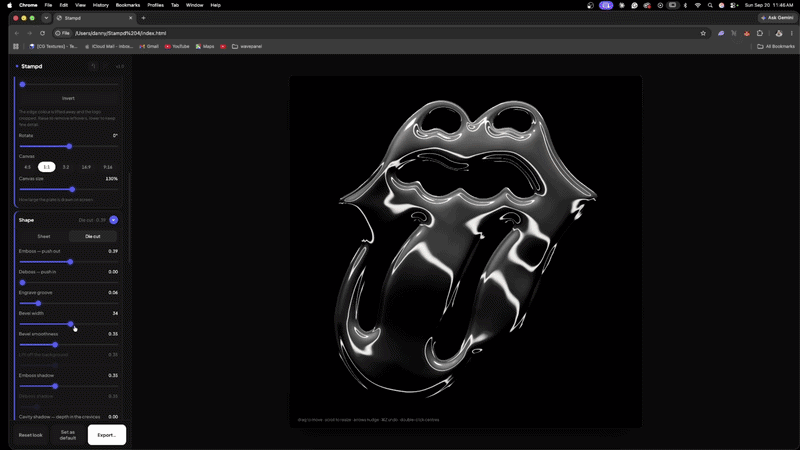Click the bookmark star in address bar
The width and height of the screenshot is (800, 450).
pyautogui.click(x=703, y=33)
